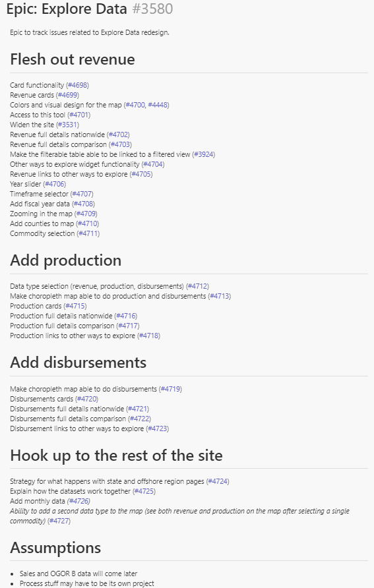Screen dimensions: 374x588
Task: Open #4712 Data type selection link
Action: (198, 286)
